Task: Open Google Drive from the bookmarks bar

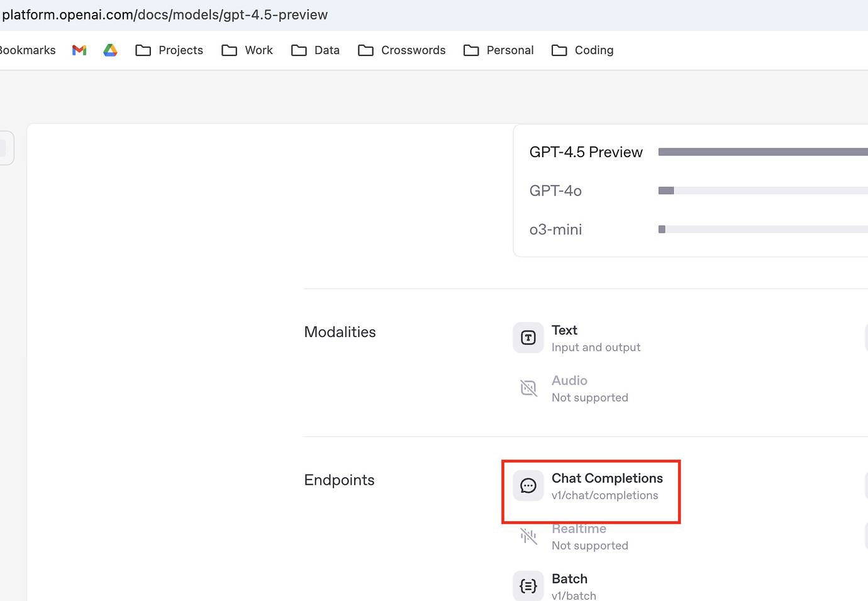Action: tap(110, 50)
